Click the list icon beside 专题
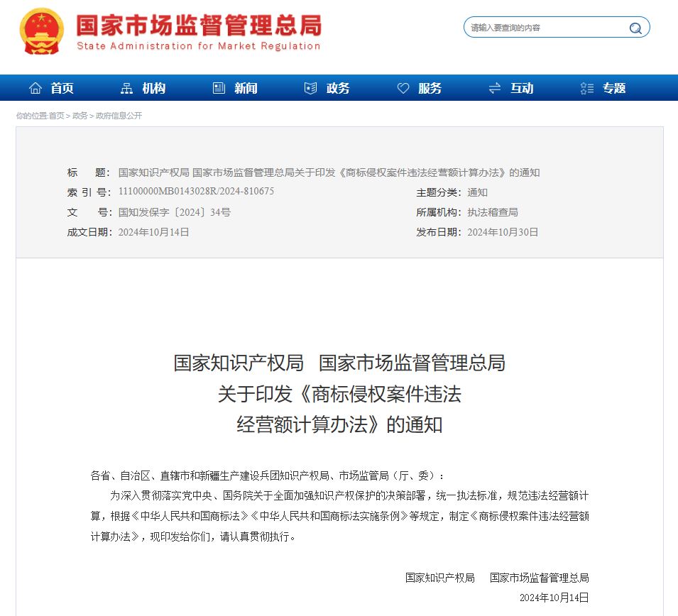678x616 pixels. point(586,88)
